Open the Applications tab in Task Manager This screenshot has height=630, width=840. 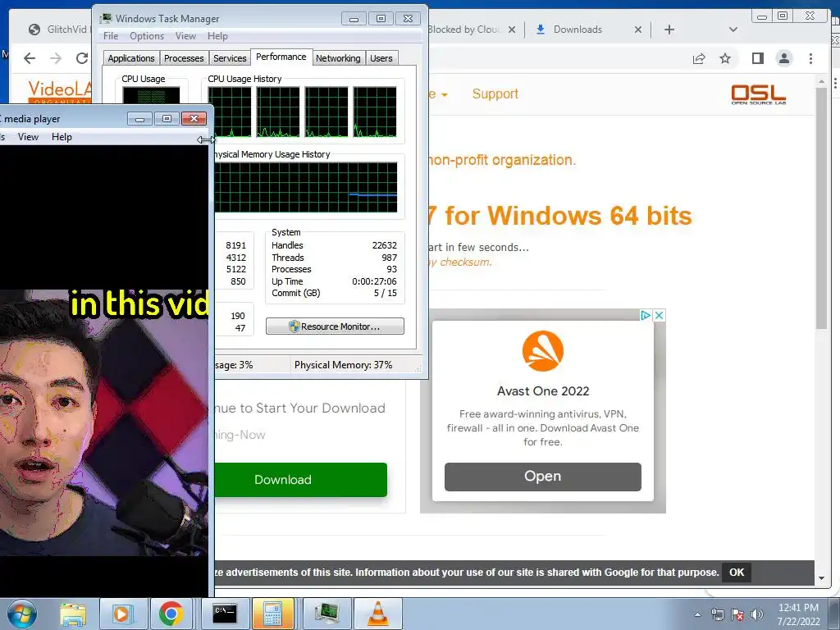coord(131,58)
